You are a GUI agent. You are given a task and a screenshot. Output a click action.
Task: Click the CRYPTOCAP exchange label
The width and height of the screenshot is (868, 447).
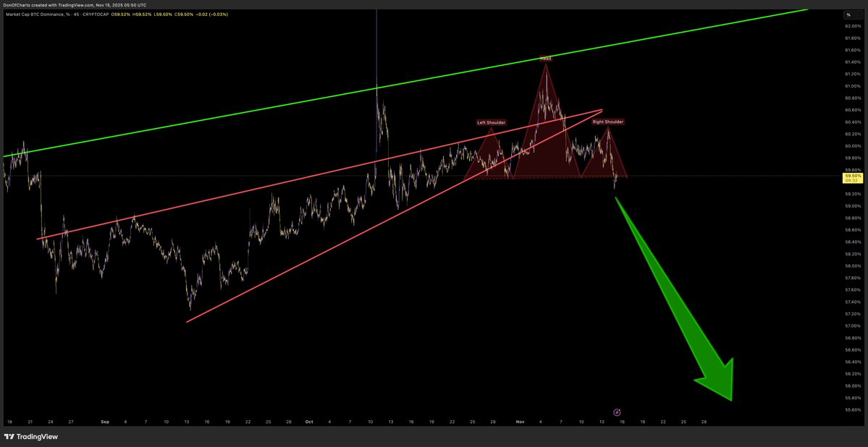(96, 14)
